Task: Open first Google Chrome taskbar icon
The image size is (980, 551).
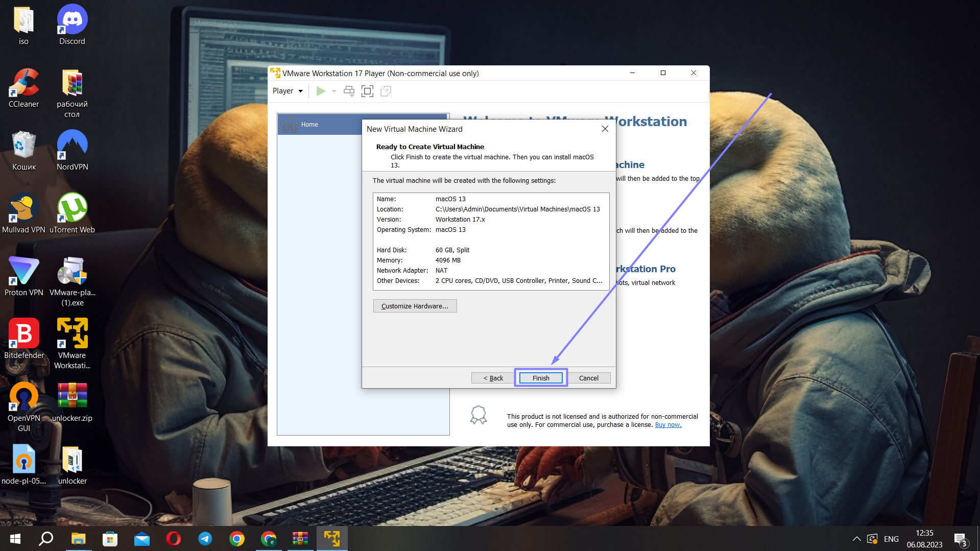Action: 236,539
